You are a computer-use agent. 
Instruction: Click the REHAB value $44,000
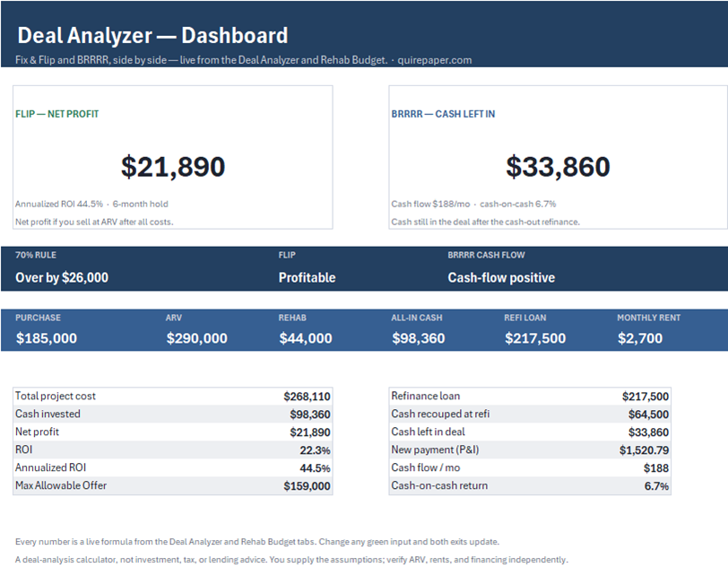tap(306, 337)
